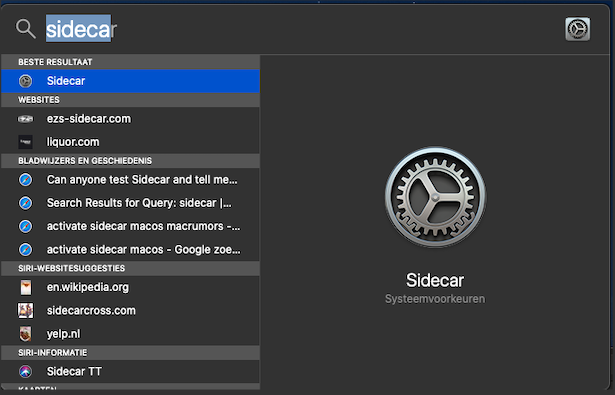Viewport: 615px width, 395px height.
Task: Open System Preferences icon beside search field
Action: [577, 29]
